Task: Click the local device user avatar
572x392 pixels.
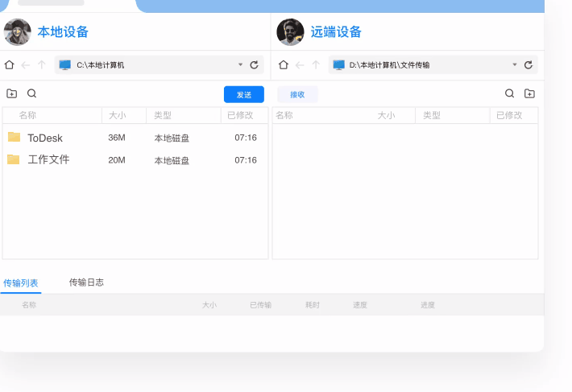Action: tap(18, 32)
